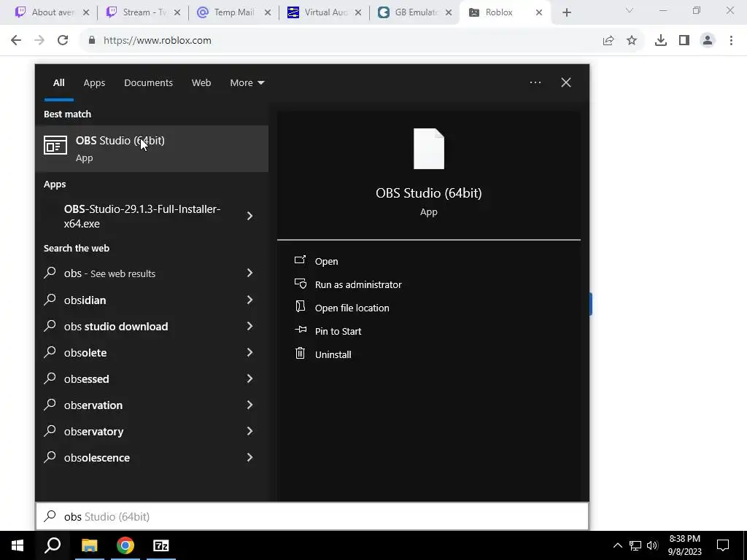This screenshot has height=560, width=747.
Task: Open 7-Zip from the taskbar
Action: 161,545
